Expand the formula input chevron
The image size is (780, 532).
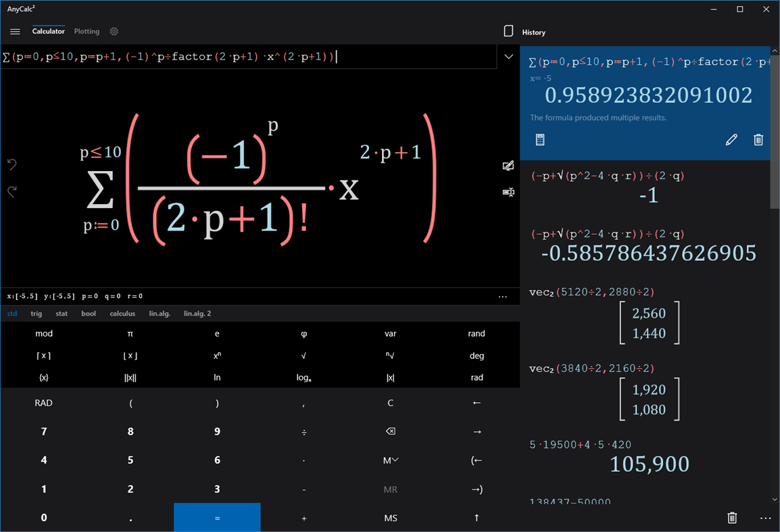pos(508,57)
